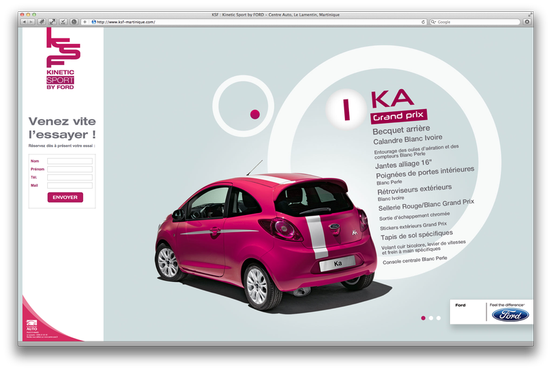Screen dimensions: 550x369
Task: Click the "Grand prix" pink label
Action: pyautogui.click(x=398, y=116)
